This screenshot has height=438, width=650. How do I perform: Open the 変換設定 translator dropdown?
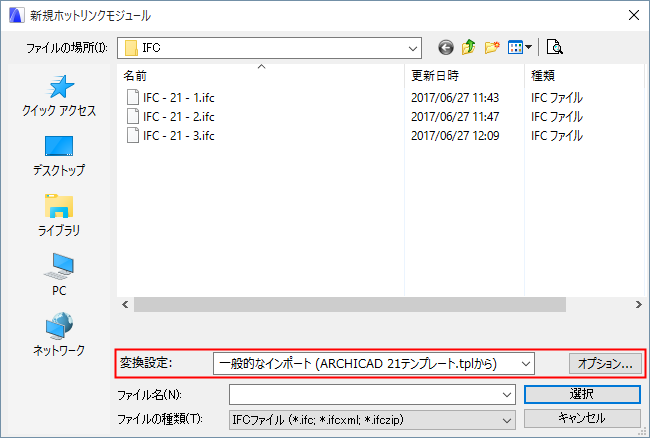pyautogui.click(x=526, y=364)
